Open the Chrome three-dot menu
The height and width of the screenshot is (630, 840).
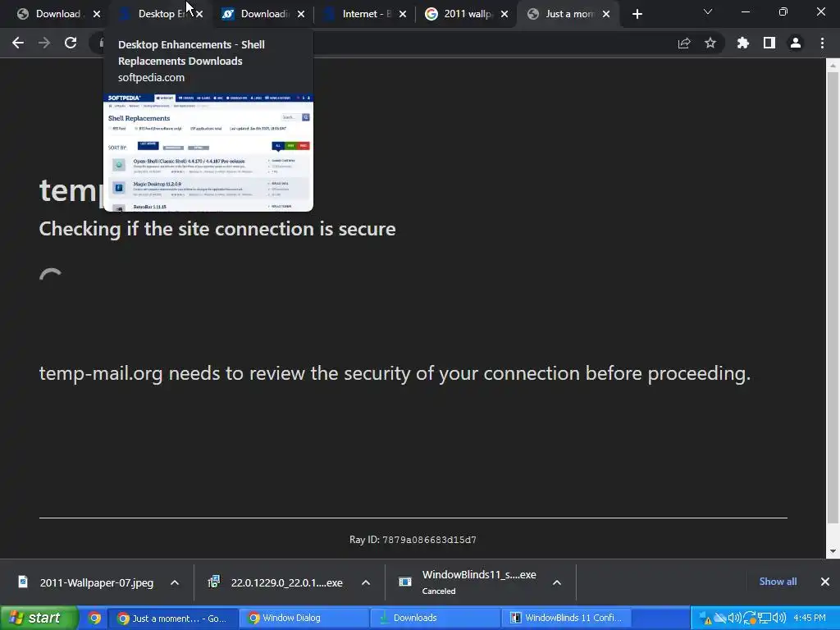click(822, 43)
